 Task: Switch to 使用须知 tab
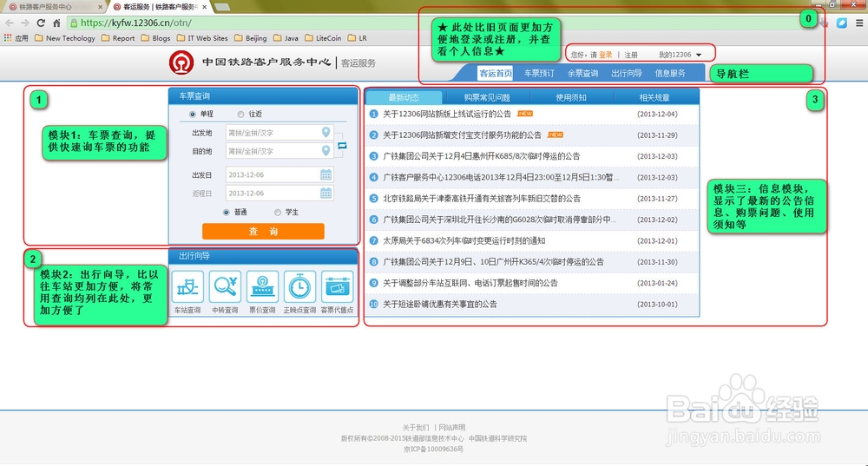(571, 97)
